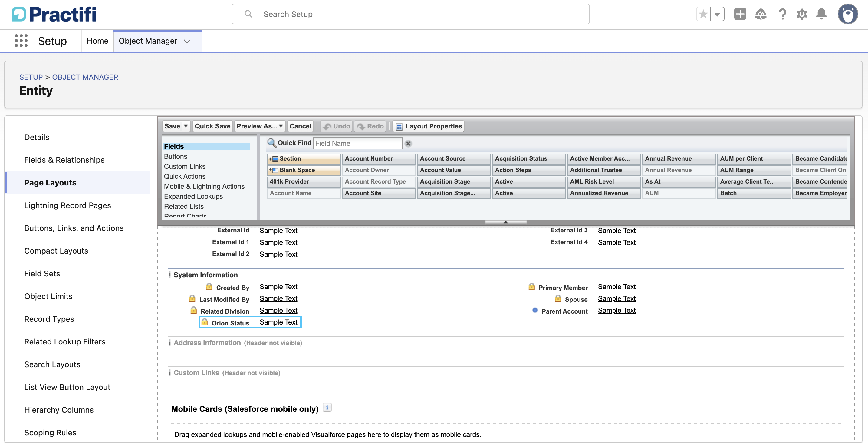
Task: Clear the Quick Find field with X
Action: point(408,144)
